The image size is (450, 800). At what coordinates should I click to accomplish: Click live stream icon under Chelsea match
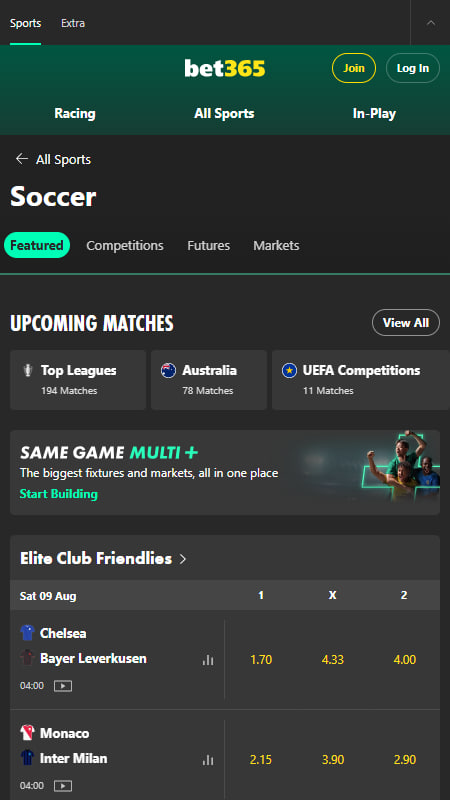[63, 686]
